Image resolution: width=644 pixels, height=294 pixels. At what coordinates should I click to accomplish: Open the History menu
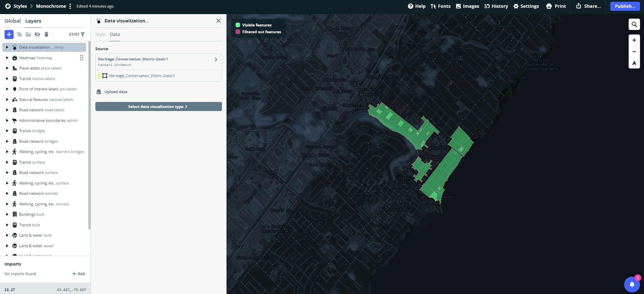(x=496, y=6)
